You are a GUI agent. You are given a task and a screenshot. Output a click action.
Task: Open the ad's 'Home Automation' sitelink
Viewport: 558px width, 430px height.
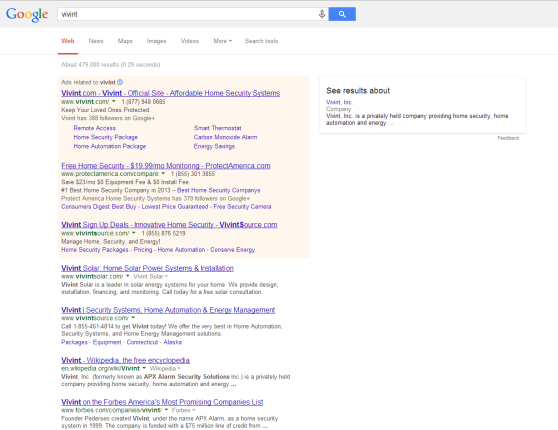coord(181,250)
